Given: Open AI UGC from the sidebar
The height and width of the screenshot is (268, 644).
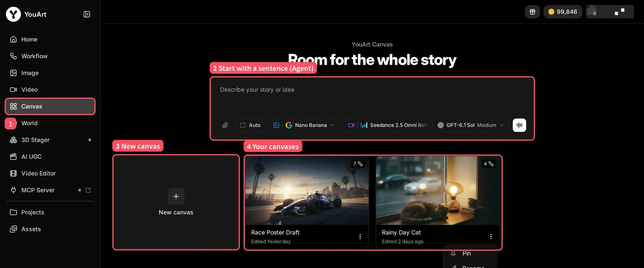Looking at the screenshot, I should [x=50, y=157].
